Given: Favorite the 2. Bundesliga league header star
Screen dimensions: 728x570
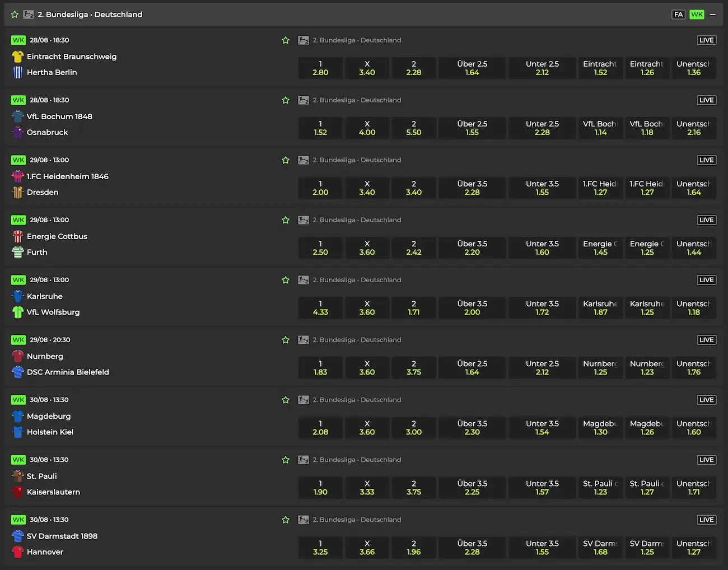Looking at the screenshot, I should (x=15, y=15).
